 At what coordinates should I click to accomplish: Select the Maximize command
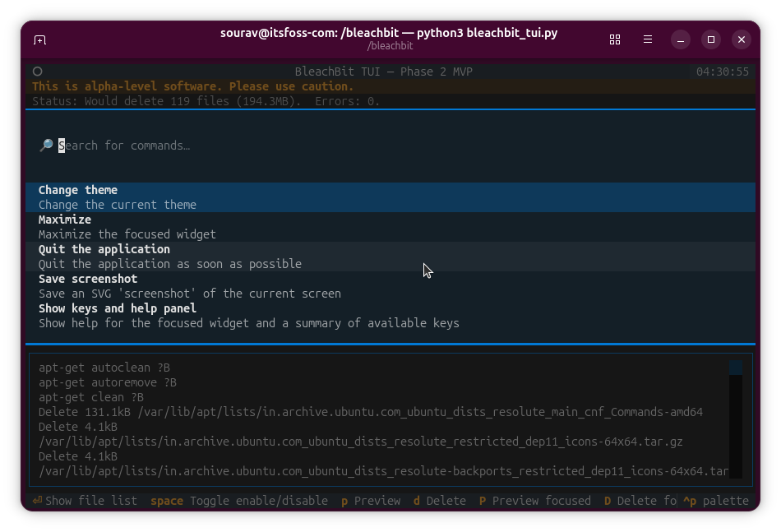390,227
